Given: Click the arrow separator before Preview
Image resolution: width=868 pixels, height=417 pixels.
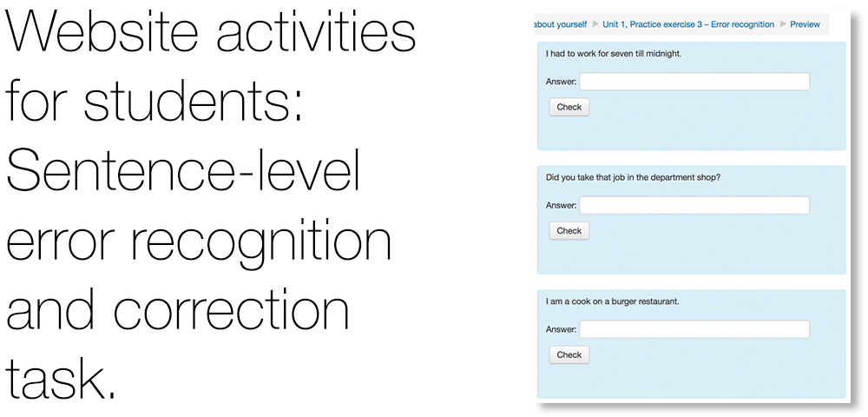Looking at the screenshot, I should point(782,24).
